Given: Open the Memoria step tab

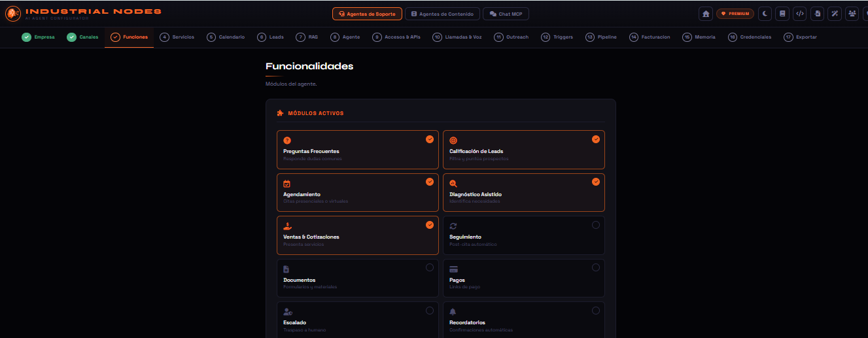Looking at the screenshot, I should pos(699,37).
